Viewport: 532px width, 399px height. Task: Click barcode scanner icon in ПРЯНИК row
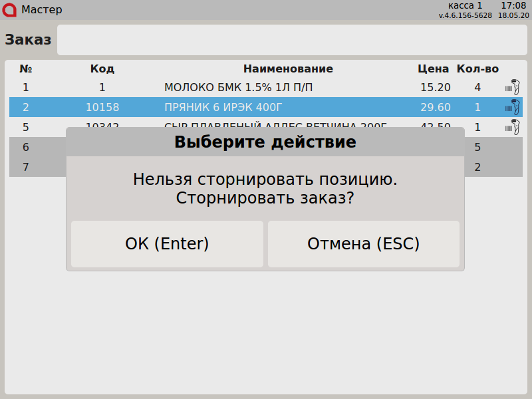[511, 107]
